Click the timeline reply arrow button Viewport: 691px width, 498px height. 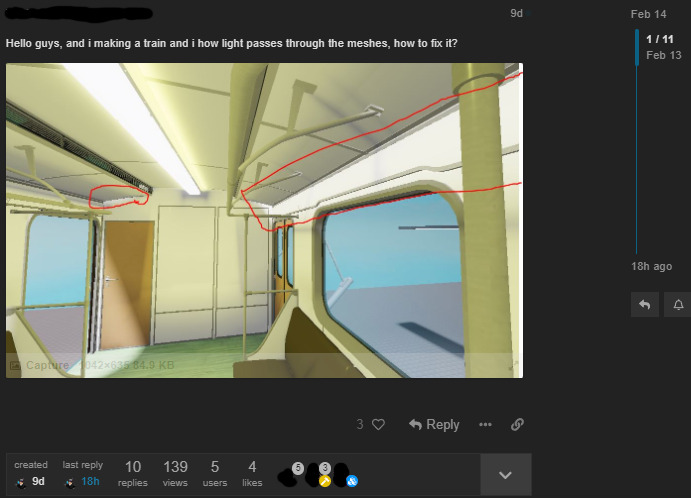tap(645, 305)
